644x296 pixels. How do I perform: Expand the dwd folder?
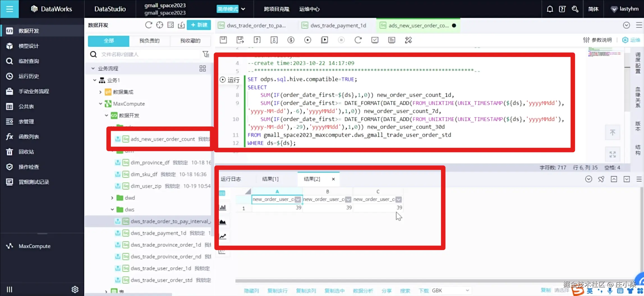click(x=112, y=198)
